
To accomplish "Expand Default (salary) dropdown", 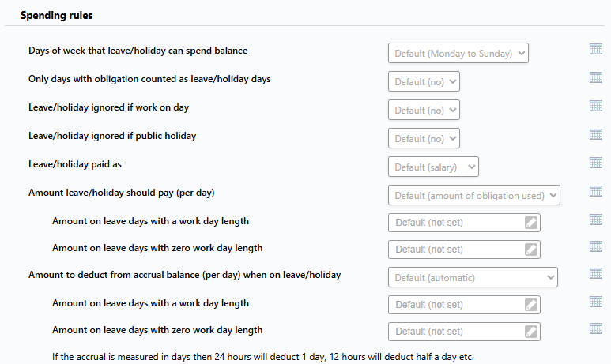I will coord(433,167).
